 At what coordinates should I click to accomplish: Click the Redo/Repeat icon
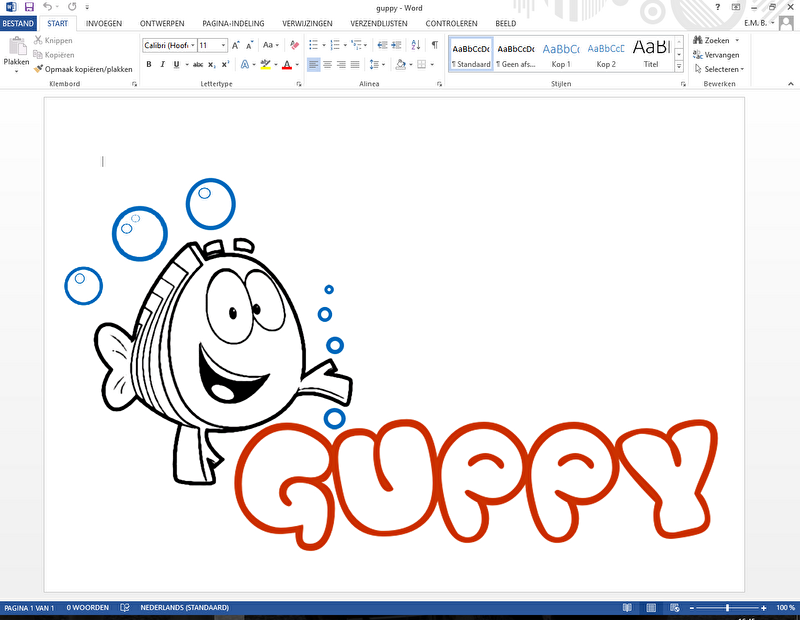pyautogui.click(x=72, y=7)
